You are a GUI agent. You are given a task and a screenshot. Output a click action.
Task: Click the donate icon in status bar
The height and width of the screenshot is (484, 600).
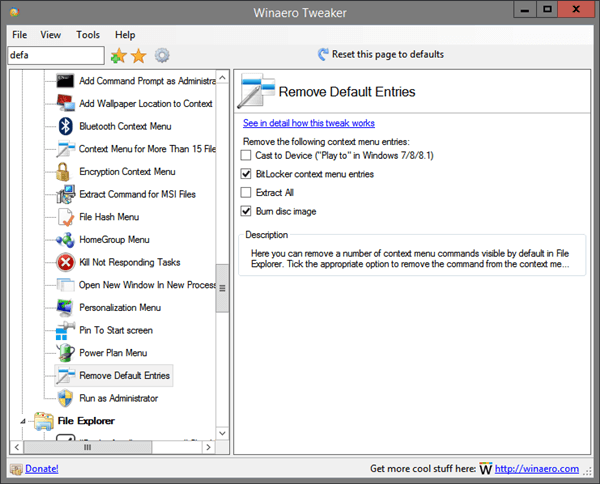point(16,469)
